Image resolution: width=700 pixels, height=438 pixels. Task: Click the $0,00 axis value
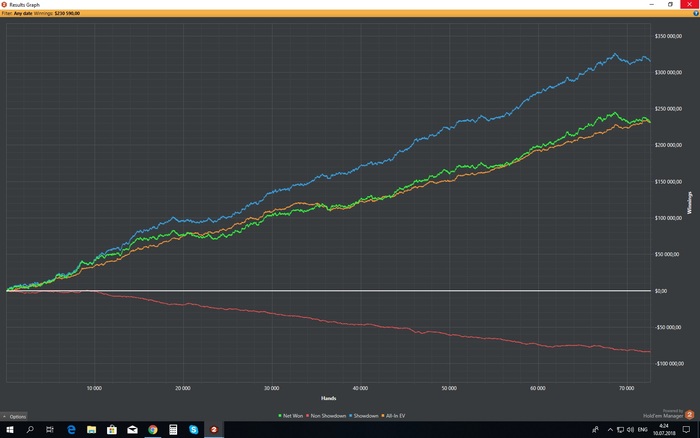661,291
